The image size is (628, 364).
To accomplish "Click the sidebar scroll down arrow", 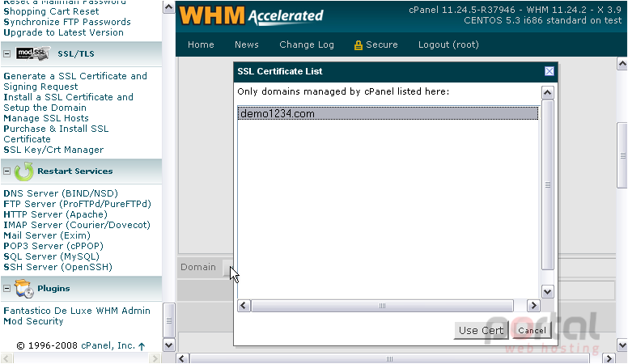I will tap(168, 345).
